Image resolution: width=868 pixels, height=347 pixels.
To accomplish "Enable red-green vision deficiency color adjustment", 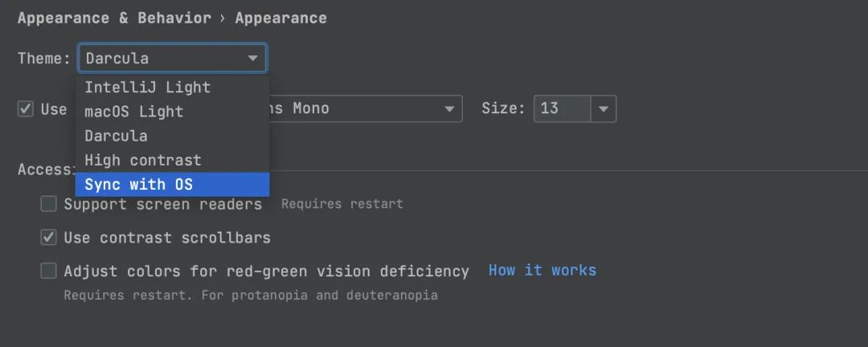I will tap(49, 271).
